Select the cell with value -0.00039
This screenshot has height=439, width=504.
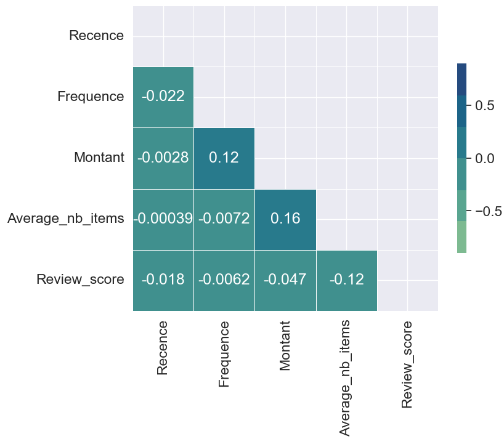click(x=163, y=219)
